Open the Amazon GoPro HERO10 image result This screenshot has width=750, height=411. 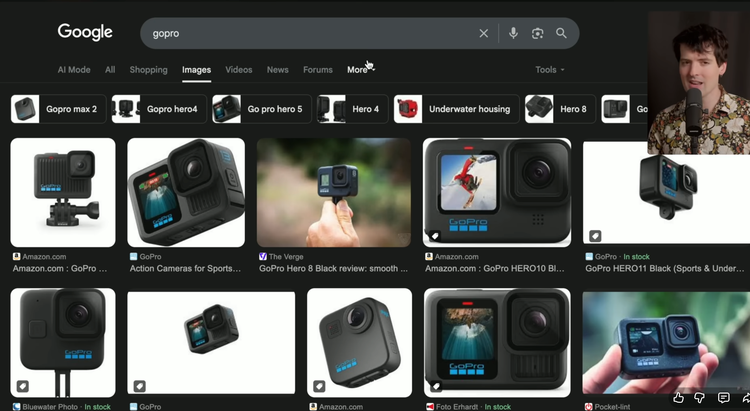click(497, 192)
